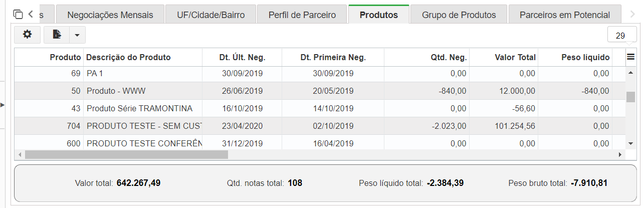644x208 pixels.
Task: Open the Negociações Mensais tab
Action: (x=110, y=15)
